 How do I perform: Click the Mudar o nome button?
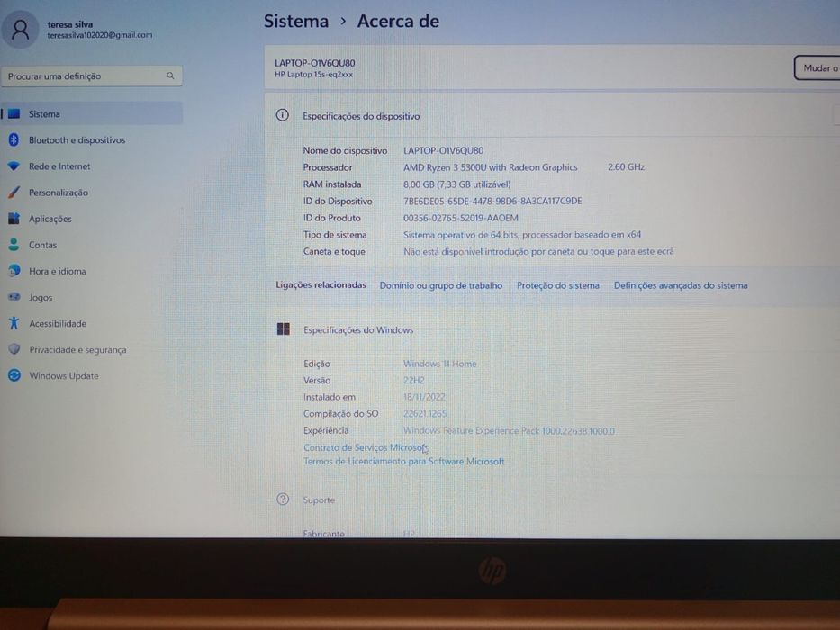[x=817, y=68]
